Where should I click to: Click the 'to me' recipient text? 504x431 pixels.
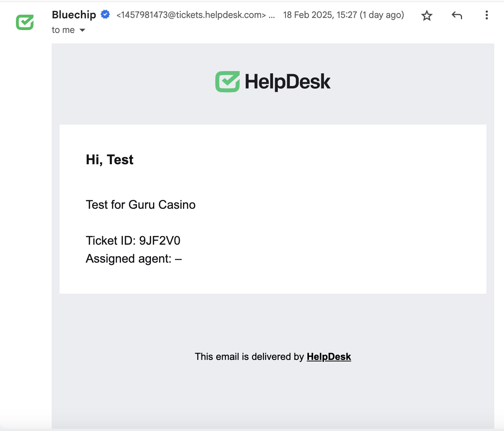click(x=63, y=30)
